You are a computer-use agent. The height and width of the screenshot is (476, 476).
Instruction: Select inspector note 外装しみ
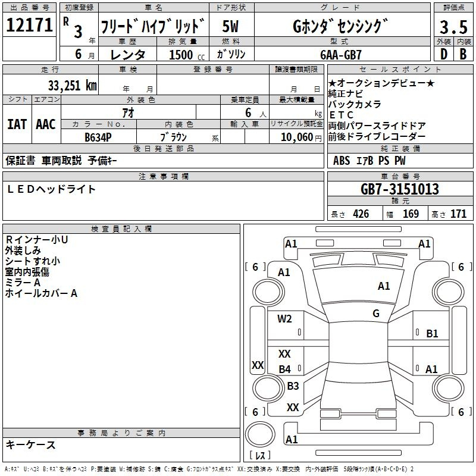(x=23, y=250)
